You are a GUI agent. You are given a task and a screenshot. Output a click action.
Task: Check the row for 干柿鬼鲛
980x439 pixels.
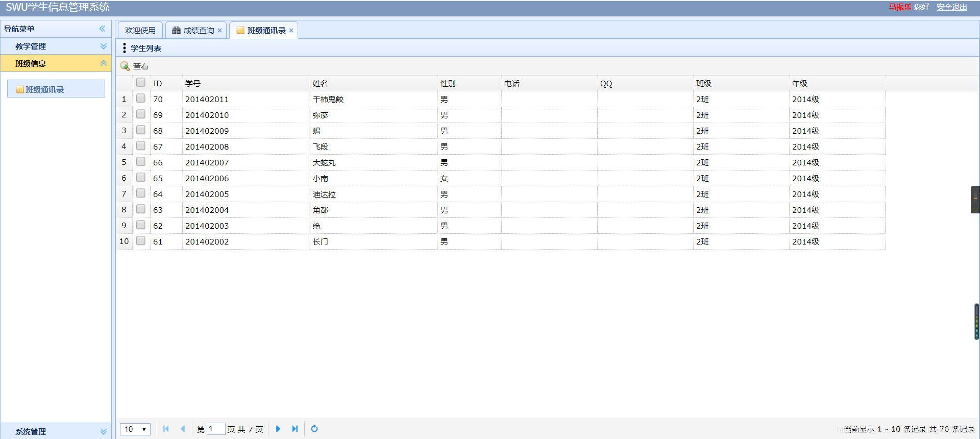point(141,98)
